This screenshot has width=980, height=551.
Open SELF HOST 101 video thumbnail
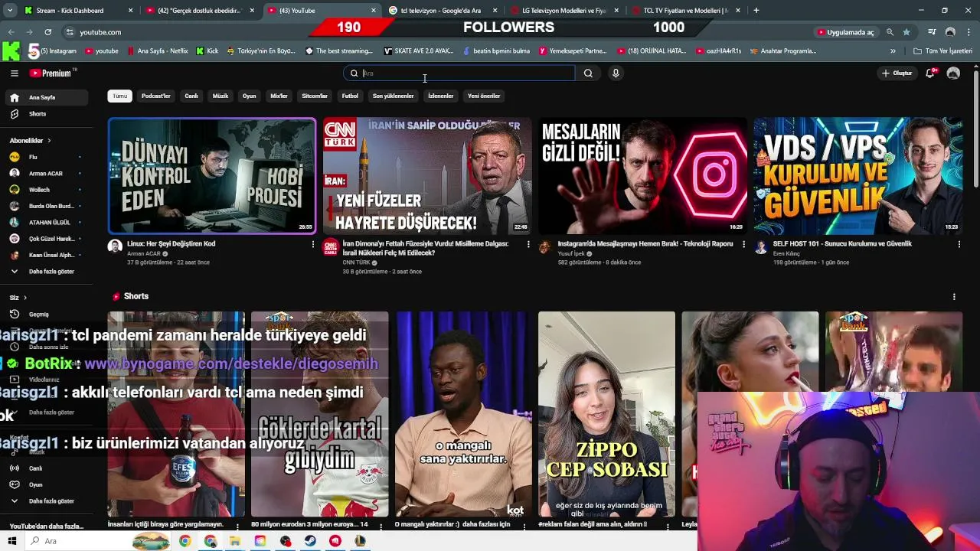(858, 176)
